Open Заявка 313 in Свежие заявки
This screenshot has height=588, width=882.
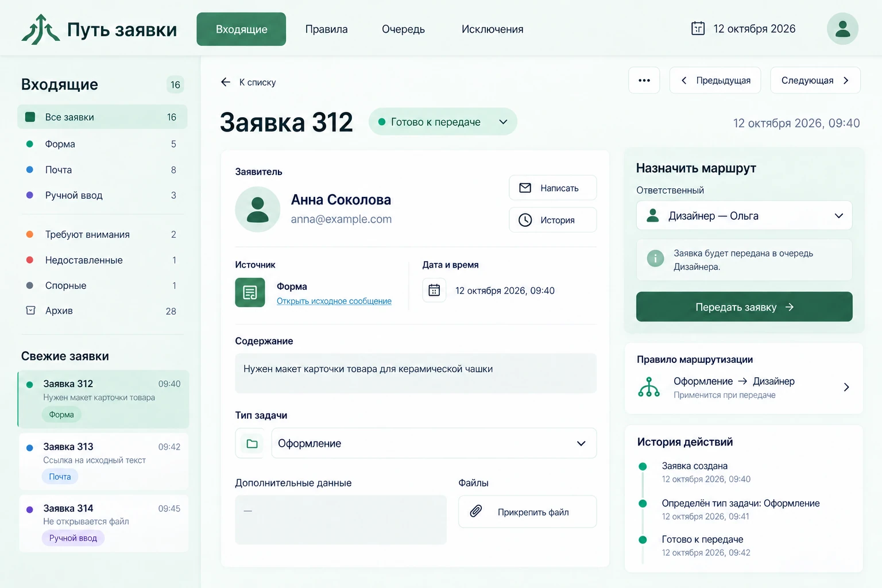point(103,461)
